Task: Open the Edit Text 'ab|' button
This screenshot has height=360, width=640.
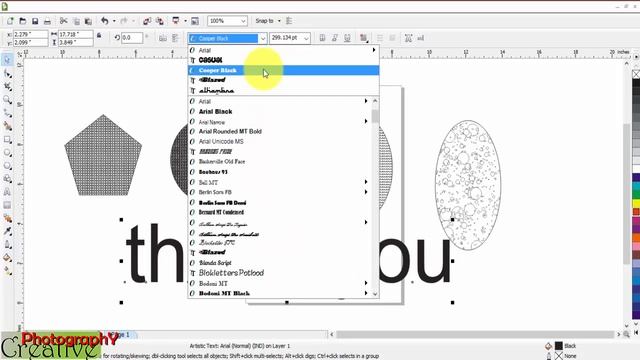Action: point(420,38)
